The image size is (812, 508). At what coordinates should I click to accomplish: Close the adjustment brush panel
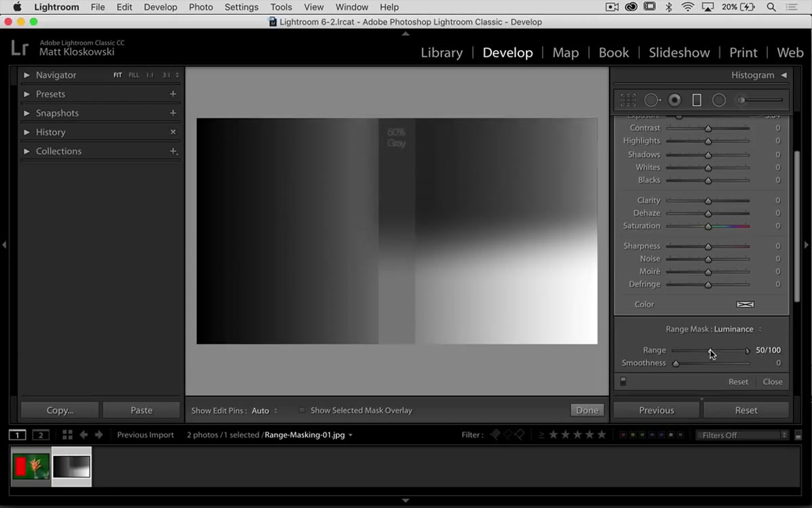click(773, 382)
